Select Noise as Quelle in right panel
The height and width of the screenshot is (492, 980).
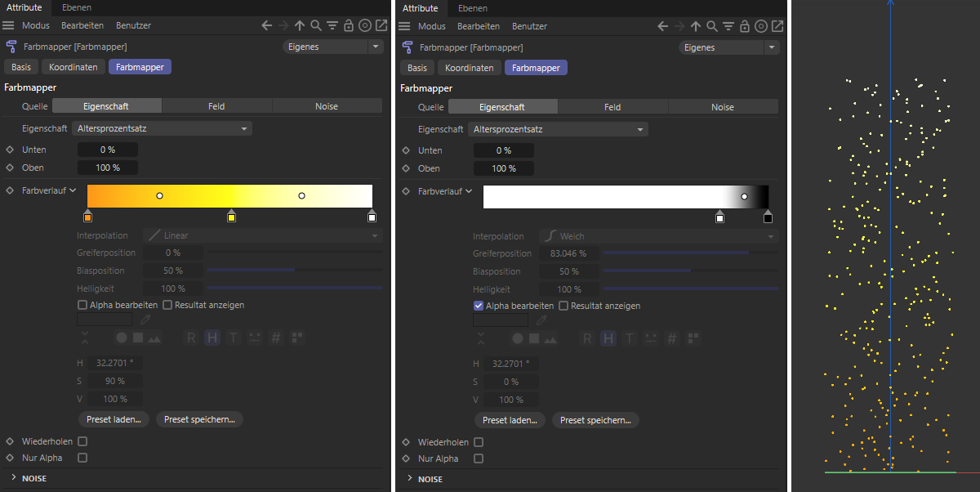coord(723,107)
